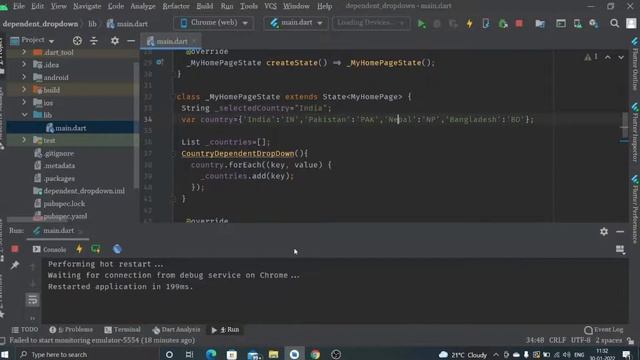640x360 pixels.
Task: Open the Refactor menu
Action: coord(176,6)
